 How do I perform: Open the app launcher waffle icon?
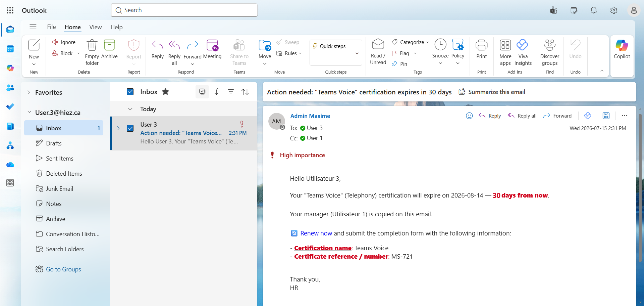click(x=10, y=10)
